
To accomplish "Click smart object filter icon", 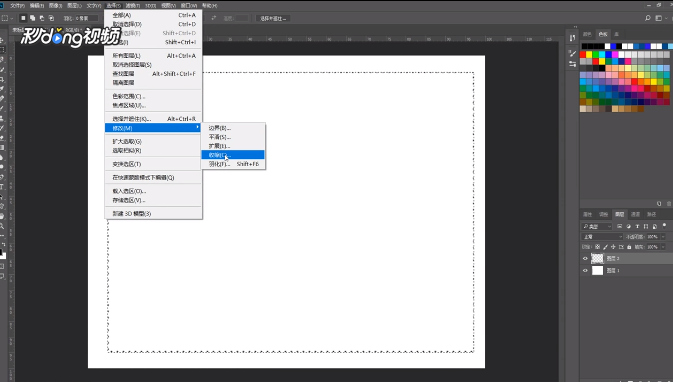I will pyautogui.click(x=655, y=226).
